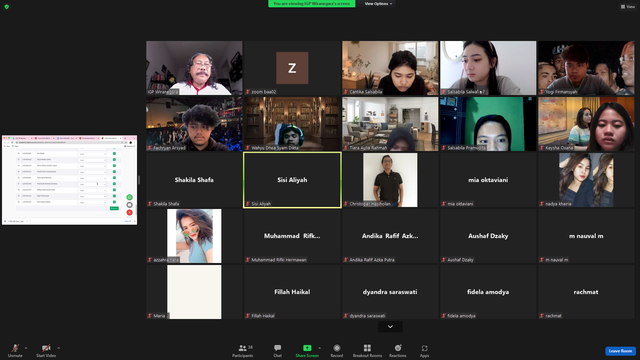Image resolution: width=640 pixels, height=360 pixels.
Task: Select Tiara Aulia Rahmah's video tile
Action: point(390,124)
